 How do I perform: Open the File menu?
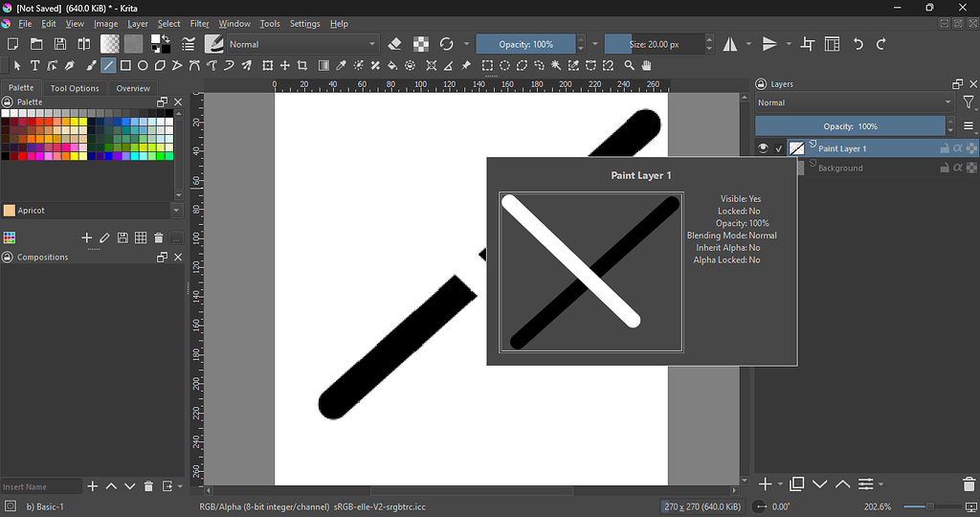(x=25, y=24)
